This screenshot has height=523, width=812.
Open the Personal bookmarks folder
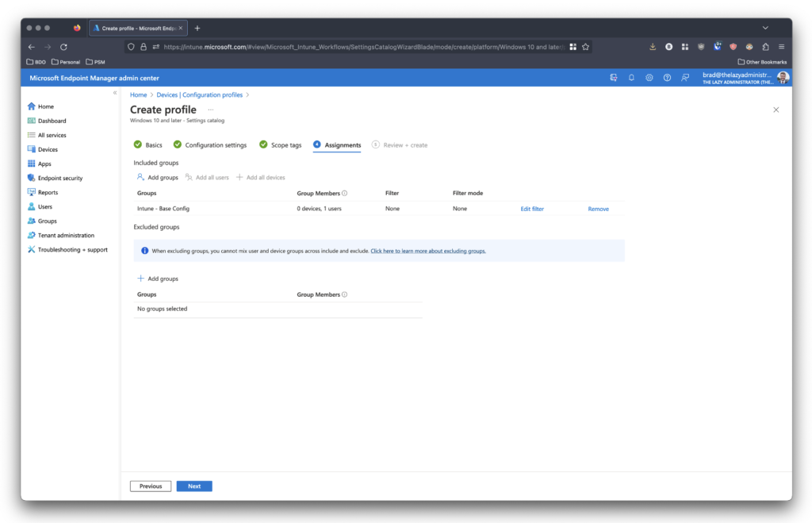pyautogui.click(x=66, y=62)
